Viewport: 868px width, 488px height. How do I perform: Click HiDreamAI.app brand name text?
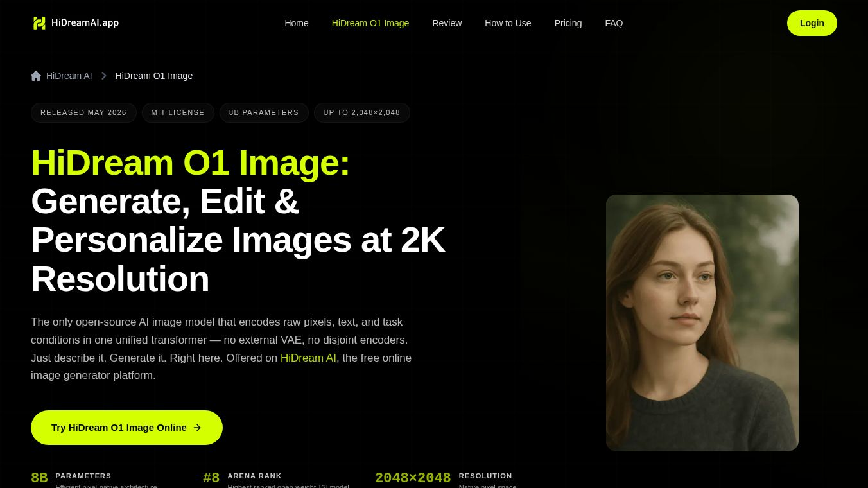click(85, 23)
